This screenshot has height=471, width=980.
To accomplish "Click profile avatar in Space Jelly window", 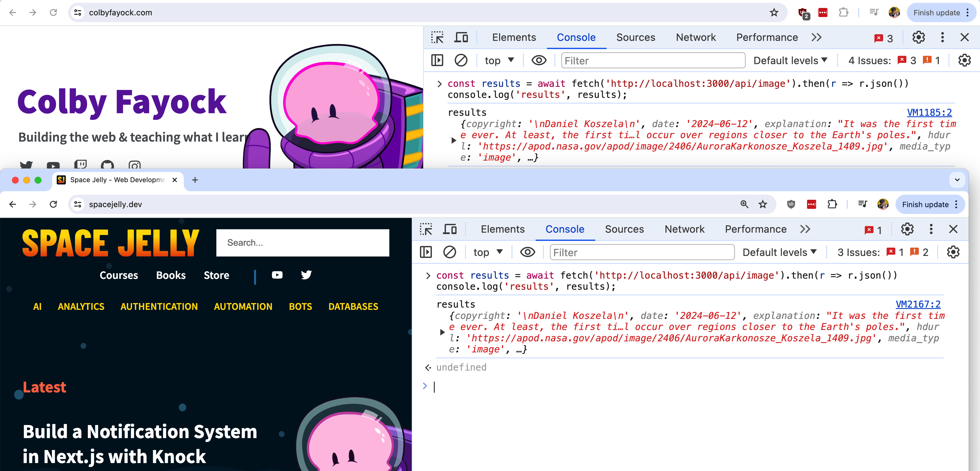I will coord(883,205).
